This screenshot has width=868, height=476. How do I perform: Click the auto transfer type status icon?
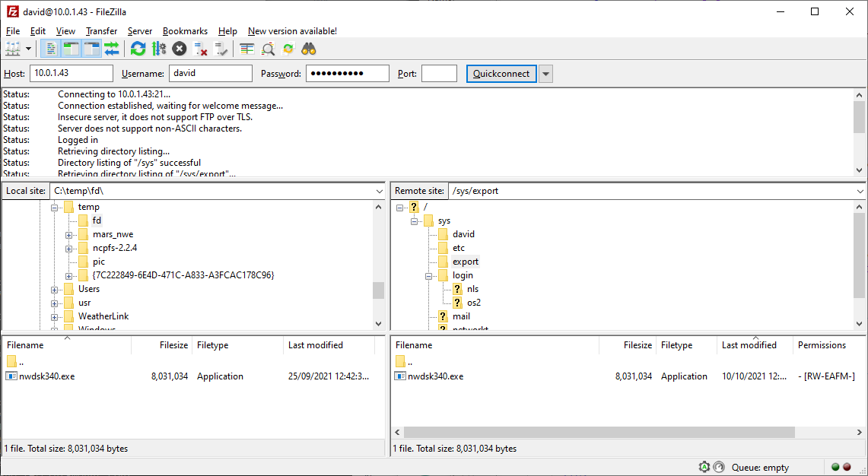(x=704, y=467)
